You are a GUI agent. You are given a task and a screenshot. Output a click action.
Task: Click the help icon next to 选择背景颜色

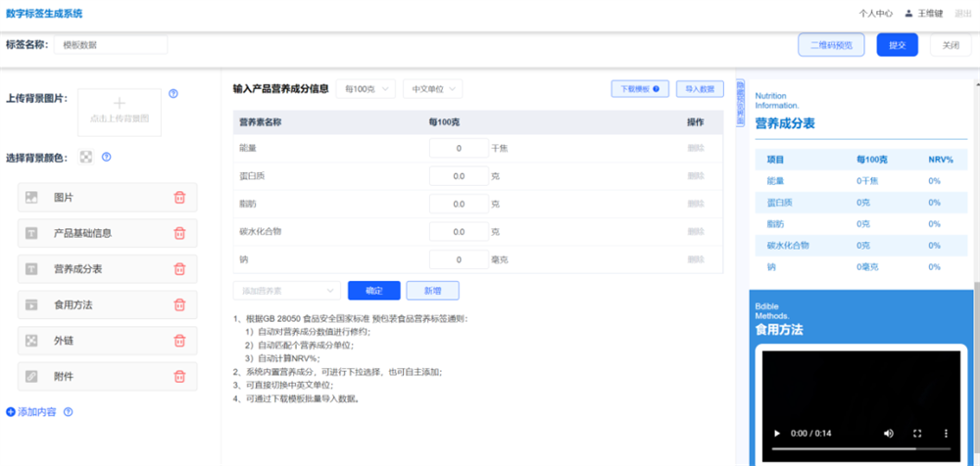[106, 157]
